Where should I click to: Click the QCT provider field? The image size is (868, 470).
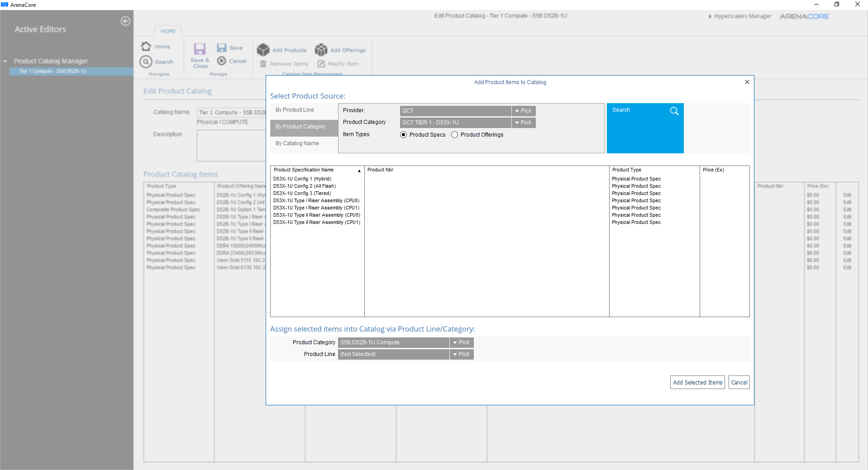455,111
